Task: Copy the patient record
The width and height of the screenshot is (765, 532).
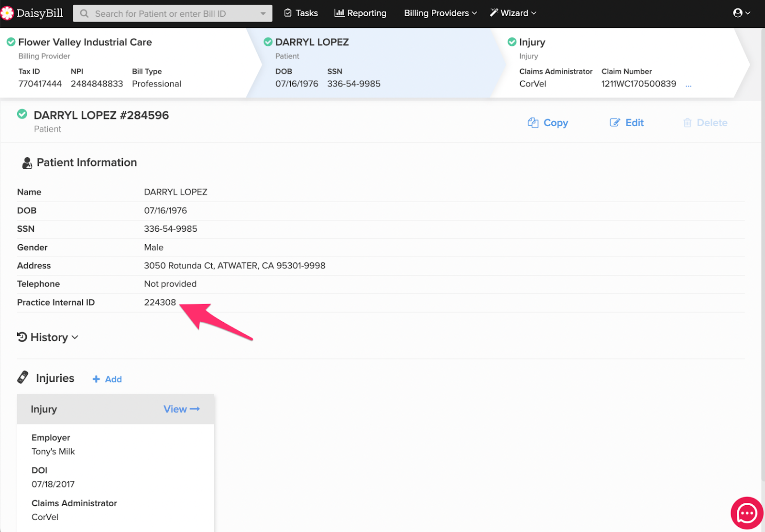Action: pos(548,123)
